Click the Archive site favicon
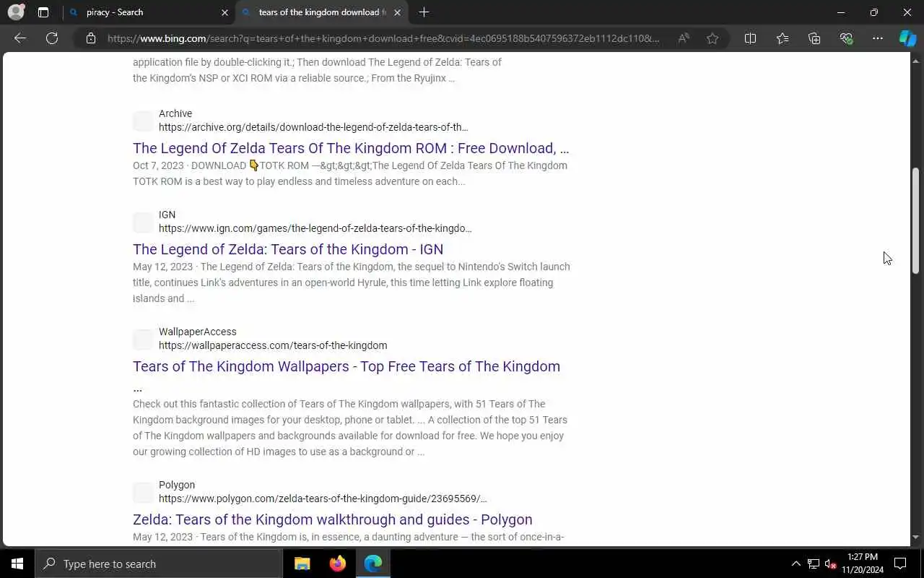The height and width of the screenshot is (578, 924). (143, 121)
